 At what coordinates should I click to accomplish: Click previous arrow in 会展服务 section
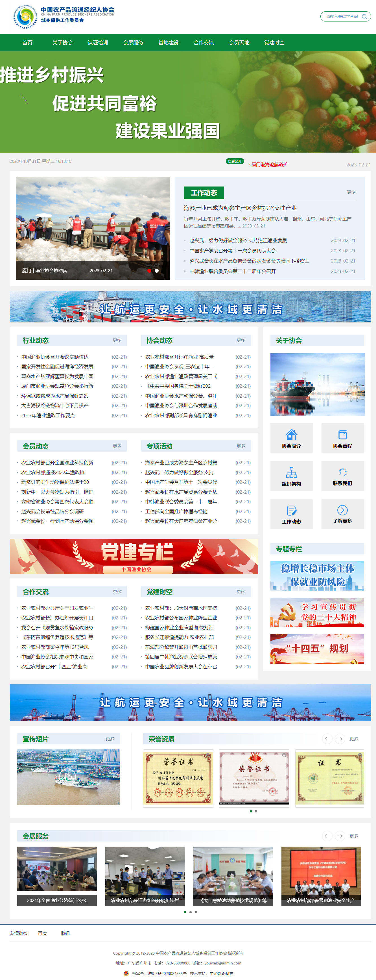[x=327, y=835]
